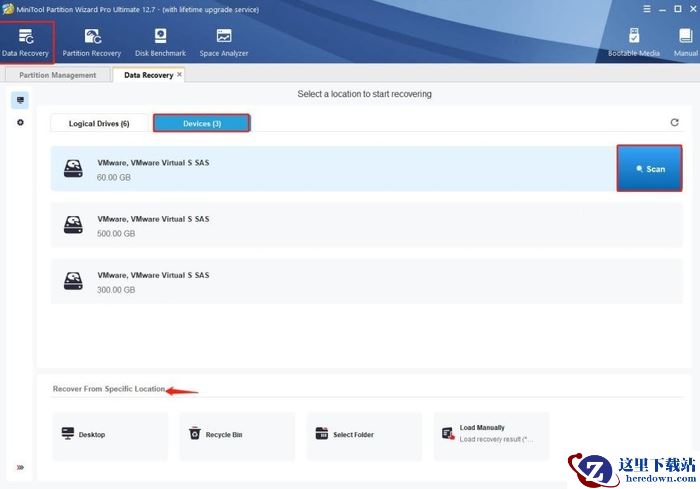
Task: Recover from Desktop location
Action: pyautogui.click(x=110, y=436)
